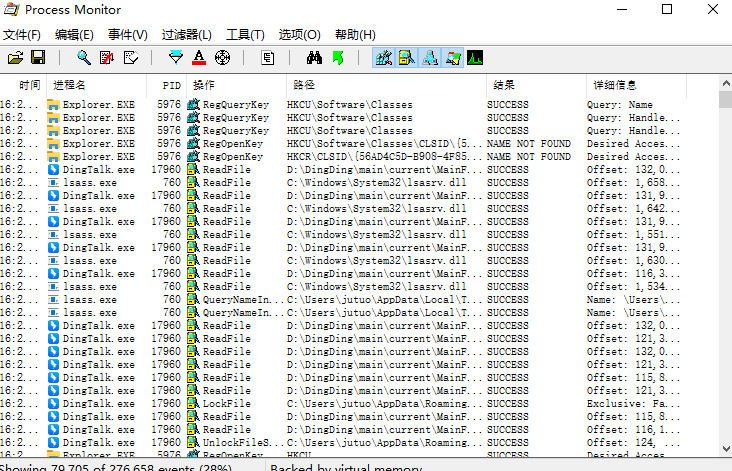This screenshot has width=732, height=471.
Task: Click the vertical scrollbar up arrow
Action: point(725,83)
